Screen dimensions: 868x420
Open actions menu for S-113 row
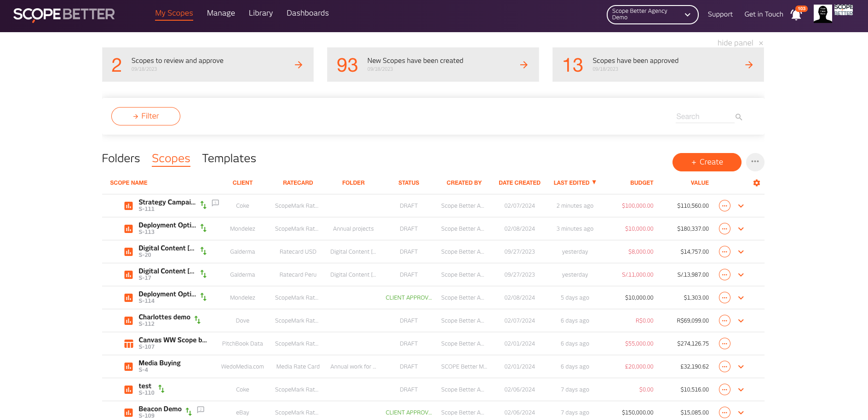click(724, 229)
